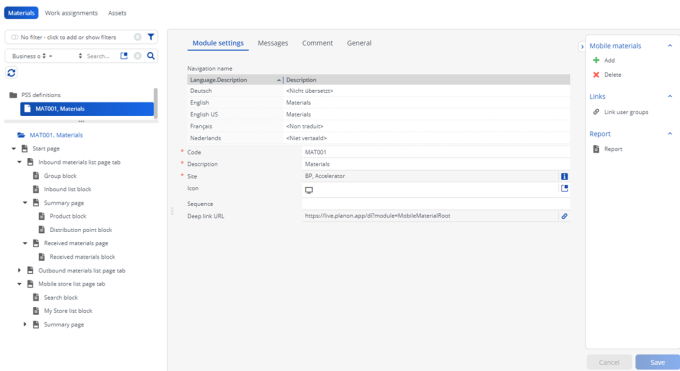Viewport: 680px width, 371px height.
Task: Collapse Mobile store list page tab
Action: coord(19,284)
